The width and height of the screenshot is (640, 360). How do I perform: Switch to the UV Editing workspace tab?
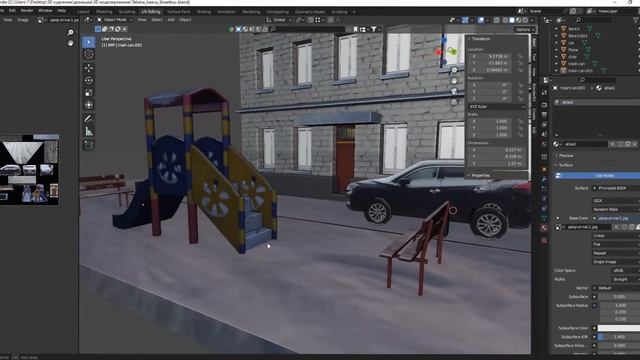point(151,12)
